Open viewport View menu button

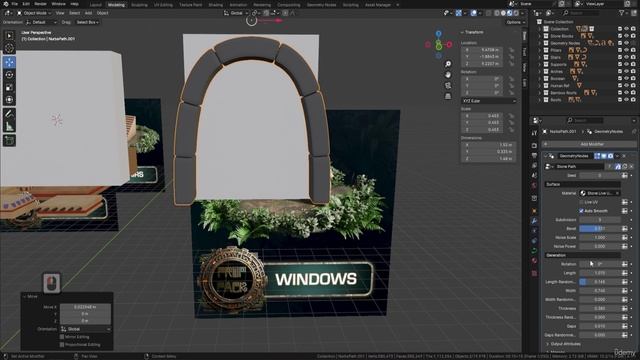(60, 13)
